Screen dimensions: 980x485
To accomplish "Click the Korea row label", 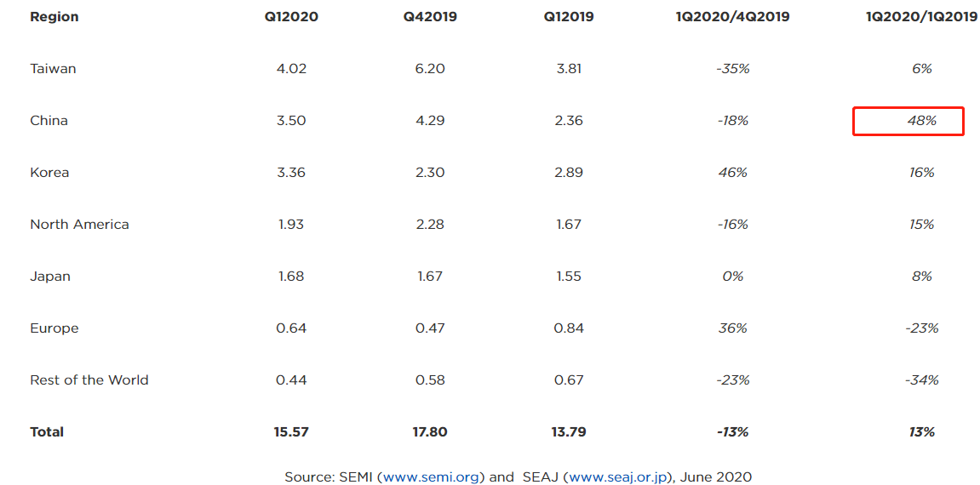I will click(49, 173).
